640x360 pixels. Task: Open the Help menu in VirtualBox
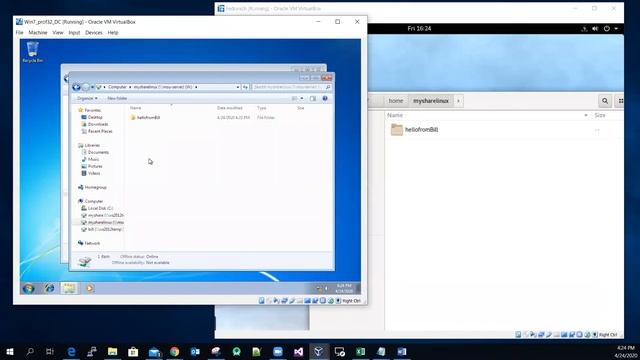point(113,33)
